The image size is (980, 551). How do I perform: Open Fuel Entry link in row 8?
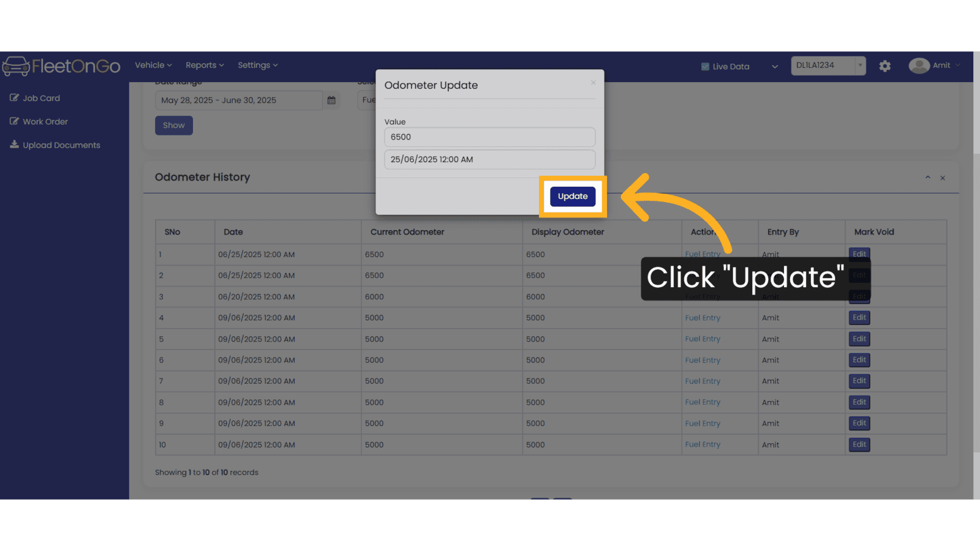(x=703, y=402)
